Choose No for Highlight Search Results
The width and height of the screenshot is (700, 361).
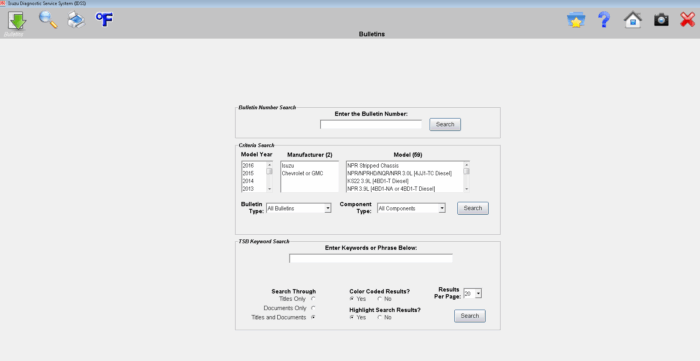[x=379, y=317]
